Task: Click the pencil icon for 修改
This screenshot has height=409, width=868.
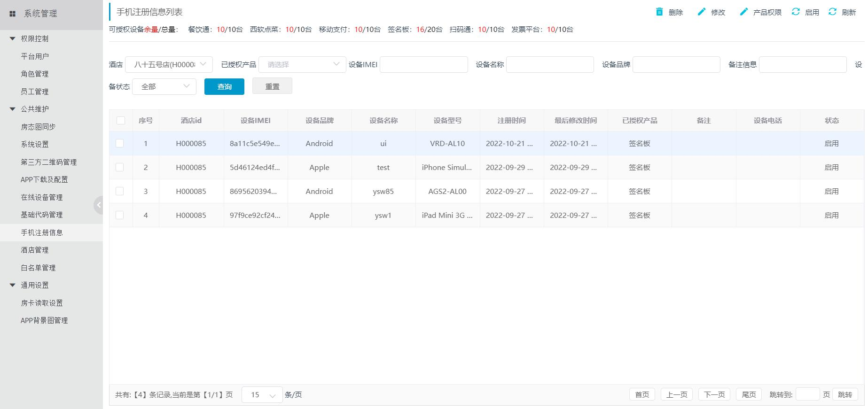Action: (701, 12)
